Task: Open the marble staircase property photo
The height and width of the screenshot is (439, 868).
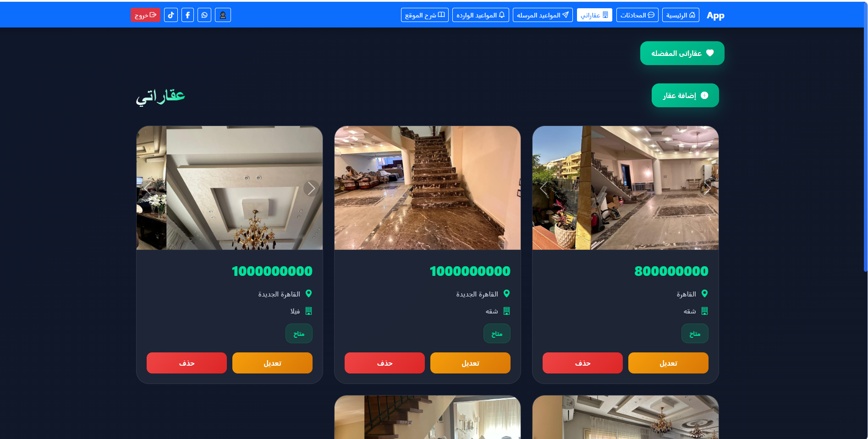Action: coord(428,188)
